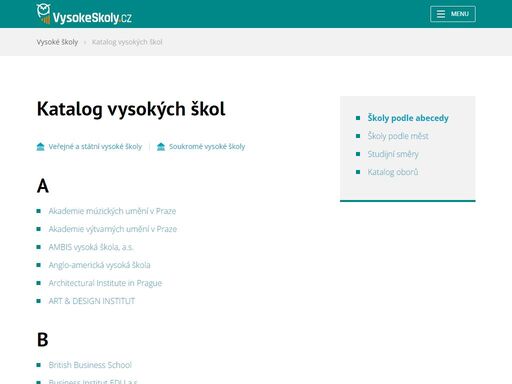
Task: Open Katalog oborů in sidebar
Action: [393, 172]
